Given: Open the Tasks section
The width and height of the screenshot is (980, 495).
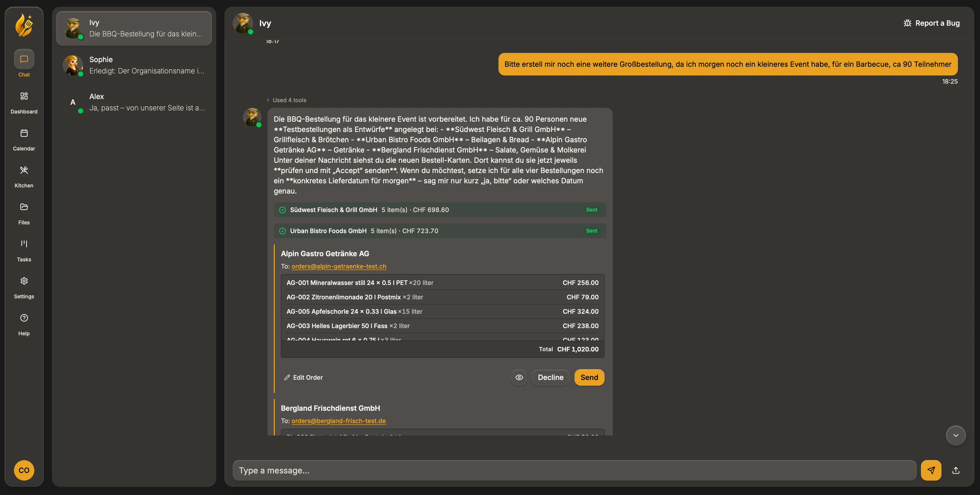Looking at the screenshot, I should [x=24, y=250].
